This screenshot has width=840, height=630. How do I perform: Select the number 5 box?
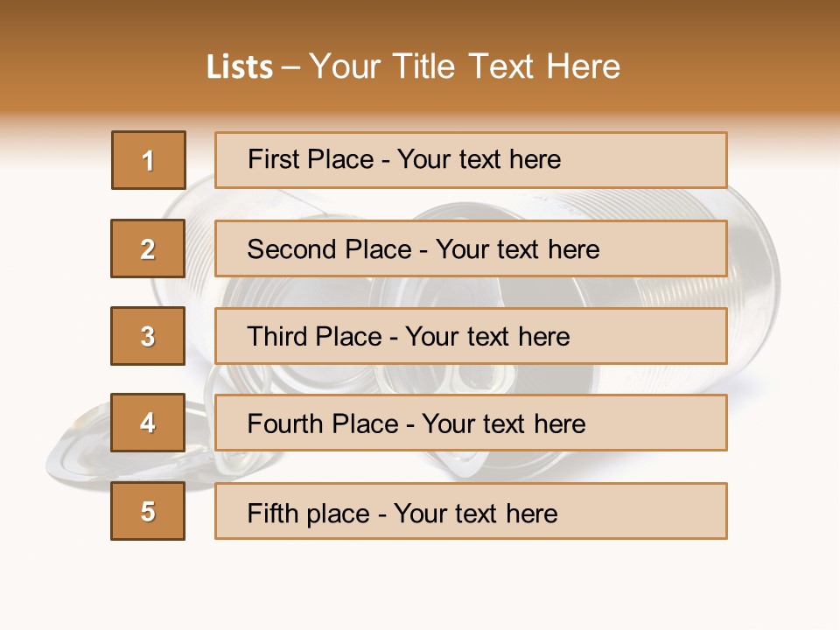[148, 511]
